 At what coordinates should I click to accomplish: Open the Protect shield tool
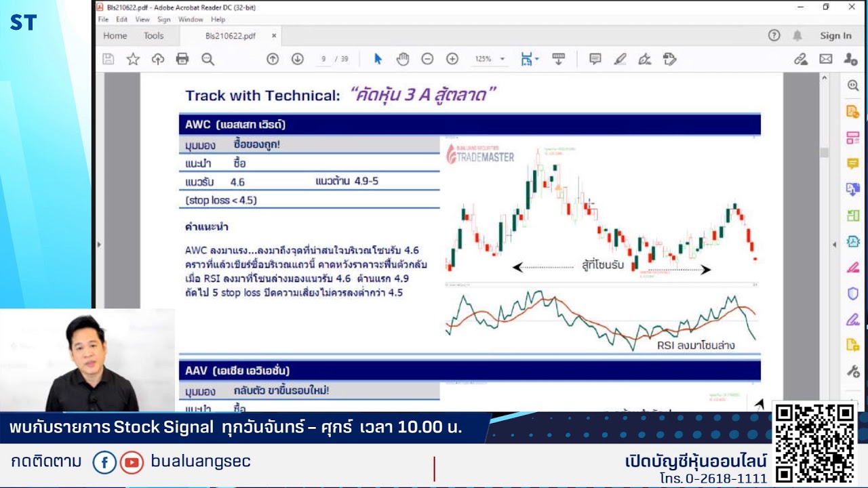point(853,293)
